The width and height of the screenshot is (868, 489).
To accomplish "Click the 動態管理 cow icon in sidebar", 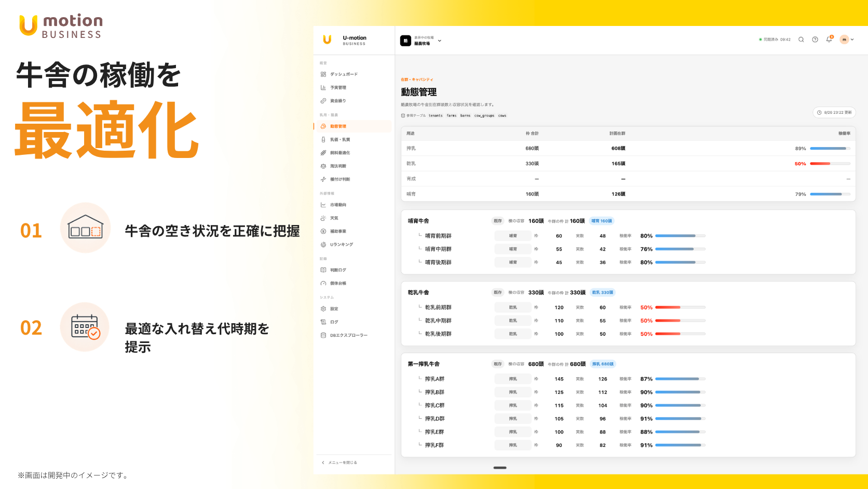I will 323,126.
